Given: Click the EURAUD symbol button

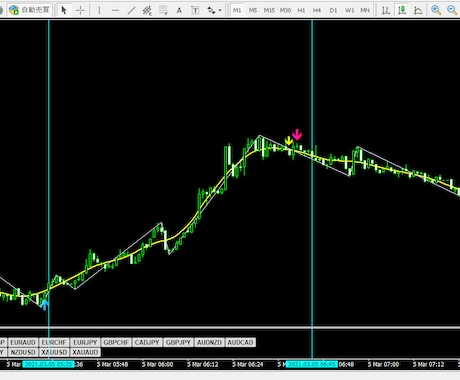Looking at the screenshot, I should pyautogui.click(x=23, y=342).
